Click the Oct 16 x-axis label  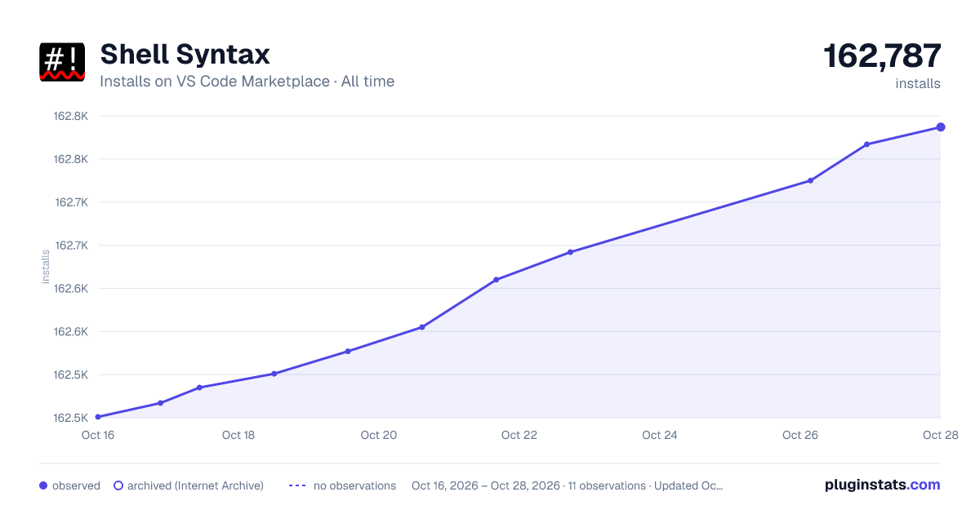(x=98, y=435)
